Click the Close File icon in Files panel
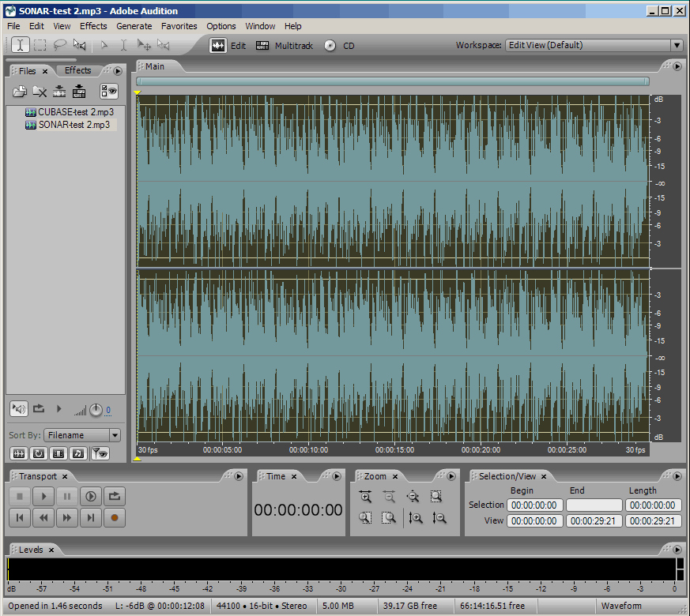The height and width of the screenshot is (616, 690). tap(40, 92)
